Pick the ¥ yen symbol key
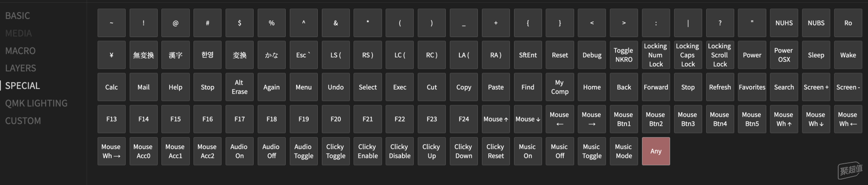This screenshot has height=185, width=868. point(111,55)
